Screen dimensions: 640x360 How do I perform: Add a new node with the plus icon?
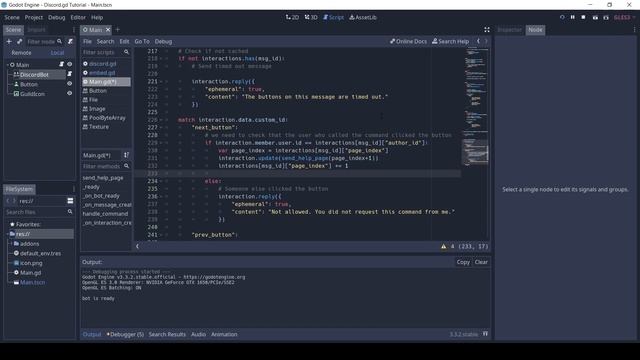(x=9, y=41)
